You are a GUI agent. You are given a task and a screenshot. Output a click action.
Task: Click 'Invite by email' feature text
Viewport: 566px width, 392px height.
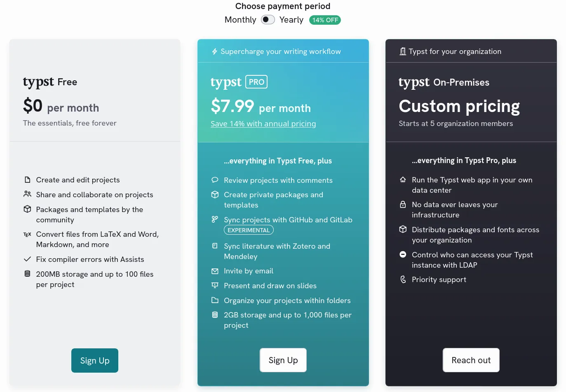coord(249,271)
